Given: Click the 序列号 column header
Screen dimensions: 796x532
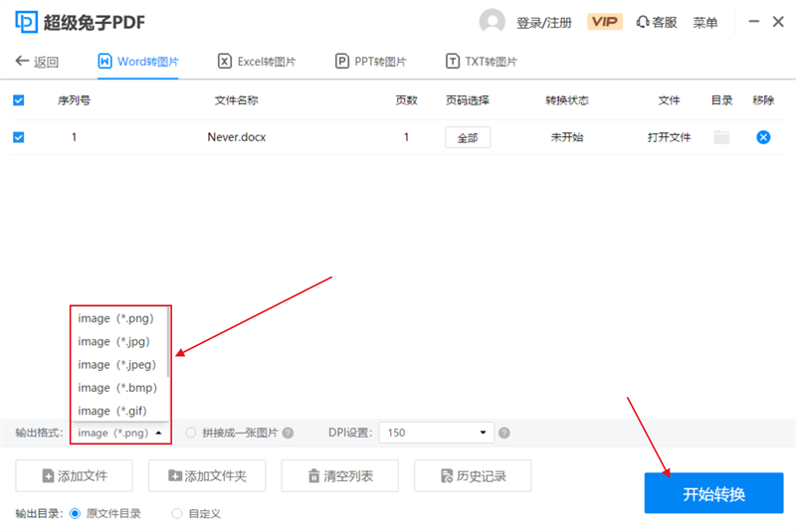Looking at the screenshot, I should 74,100.
